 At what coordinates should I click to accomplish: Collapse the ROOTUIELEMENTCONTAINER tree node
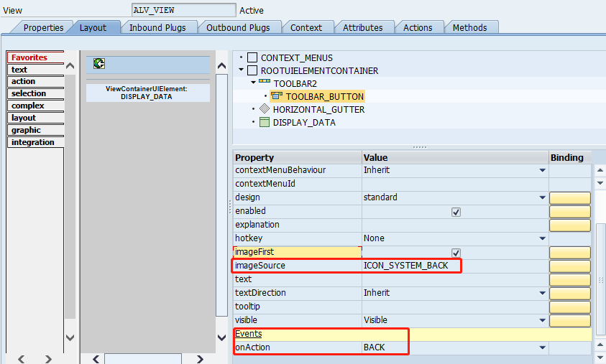[x=241, y=70]
